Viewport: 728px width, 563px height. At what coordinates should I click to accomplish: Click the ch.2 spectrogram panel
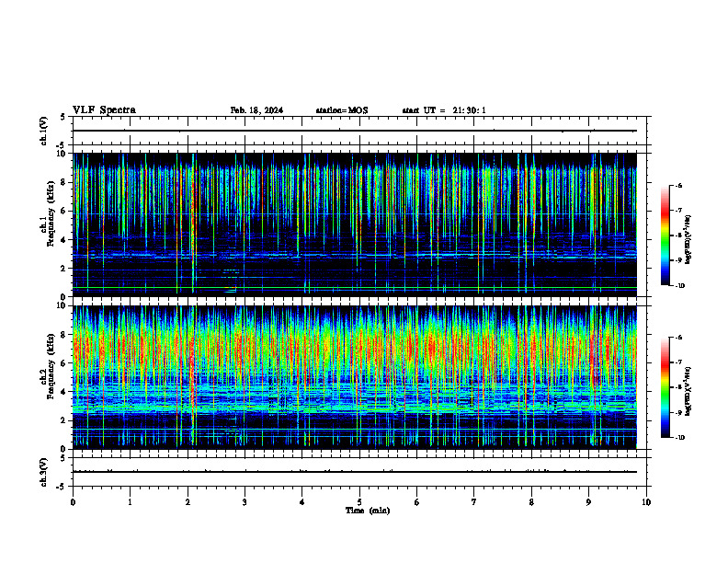tap(355, 377)
